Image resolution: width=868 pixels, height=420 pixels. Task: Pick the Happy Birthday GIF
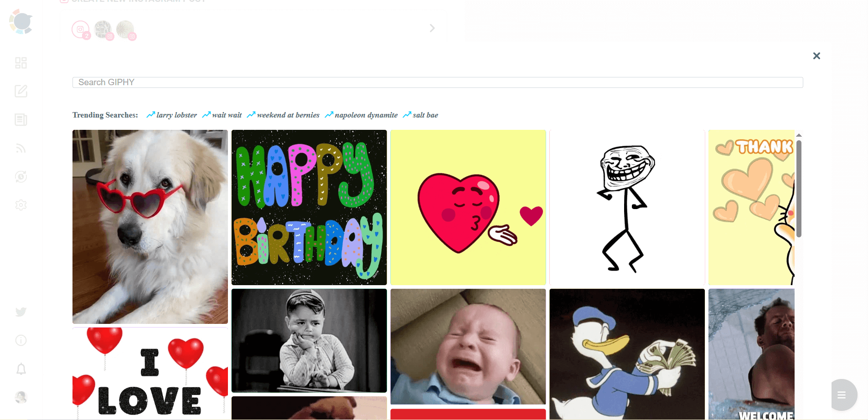(309, 207)
